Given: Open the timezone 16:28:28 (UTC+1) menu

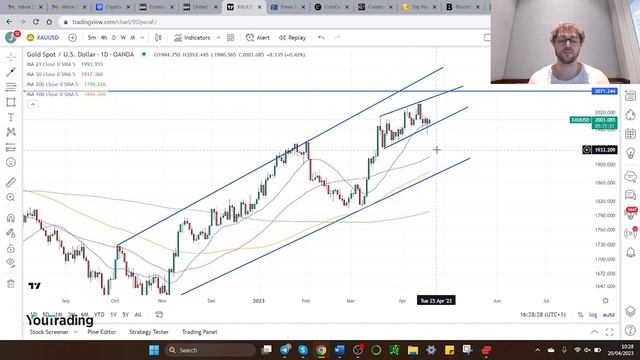Looking at the screenshot, I should [543, 315].
